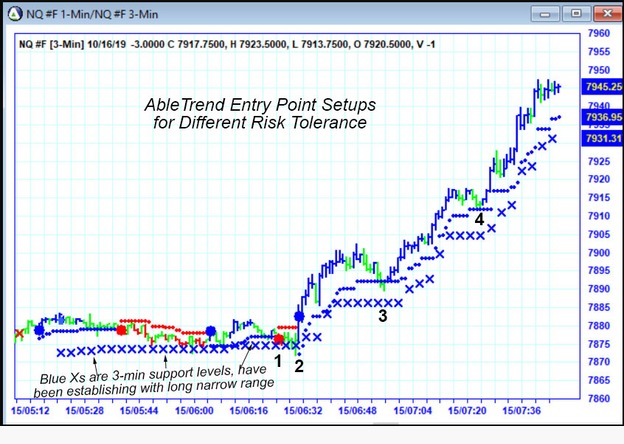Click the 15/05:44 time axis label
Viewport: 624px width, 444px height.
click(139, 410)
